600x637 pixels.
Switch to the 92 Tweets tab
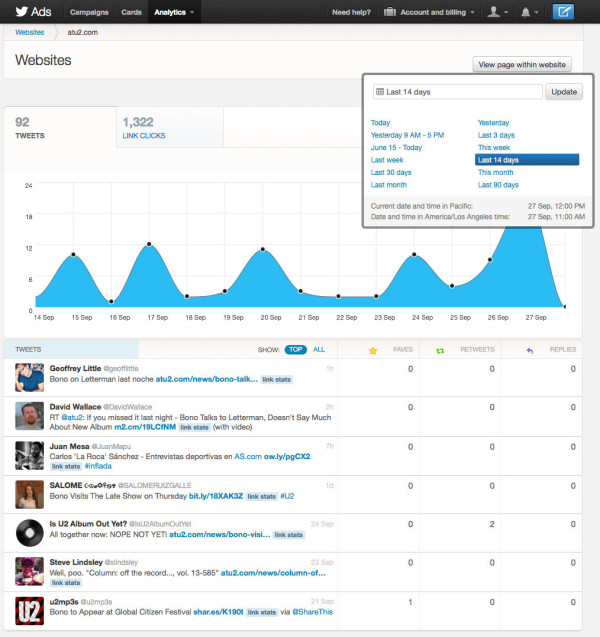point(60,127)
